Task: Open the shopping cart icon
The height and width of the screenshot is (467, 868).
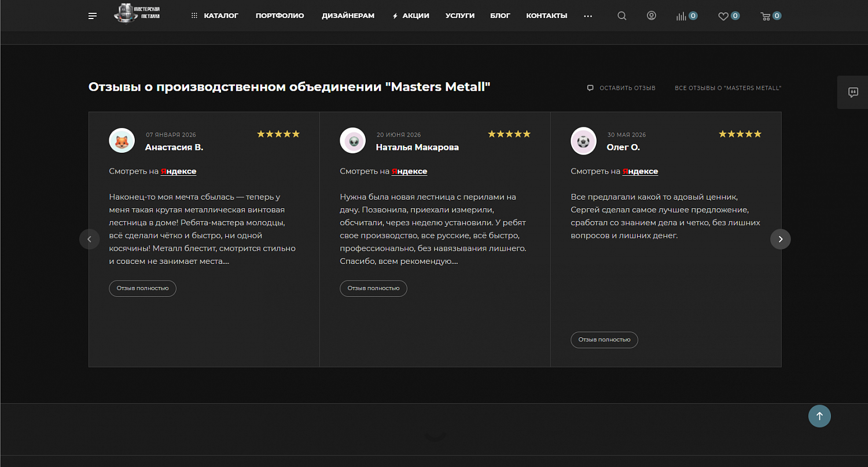Action: (771, 16)
